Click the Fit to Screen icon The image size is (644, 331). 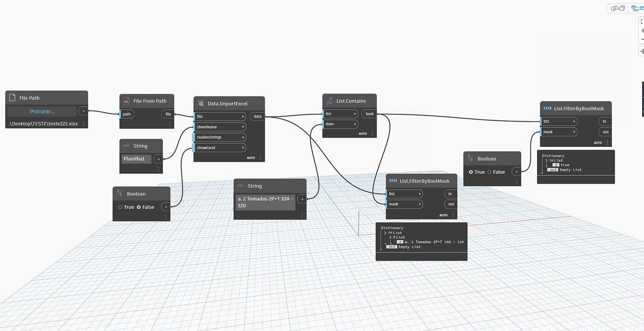(641, 21)
